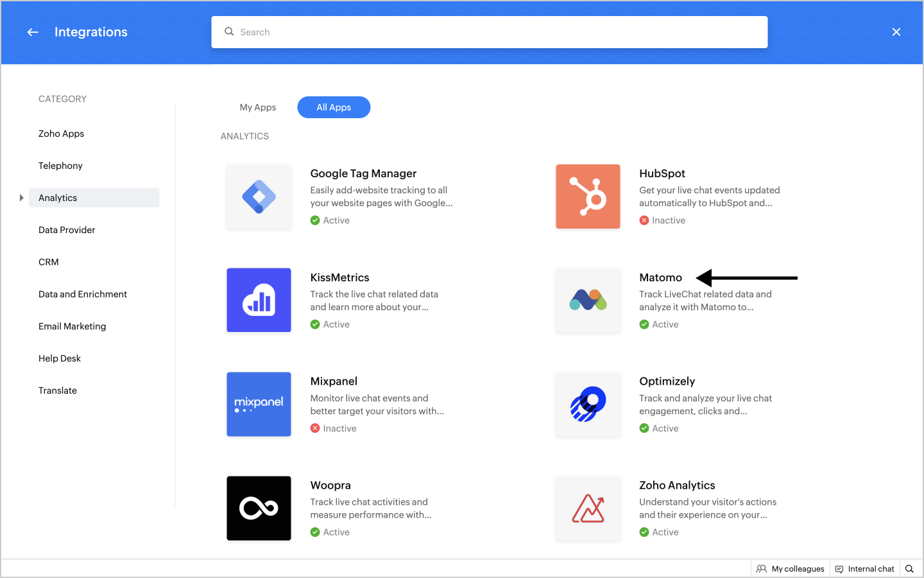This screenshot has height=578, width=924.
Task: Select the All Apps tab
Action: tap(334, 107)
